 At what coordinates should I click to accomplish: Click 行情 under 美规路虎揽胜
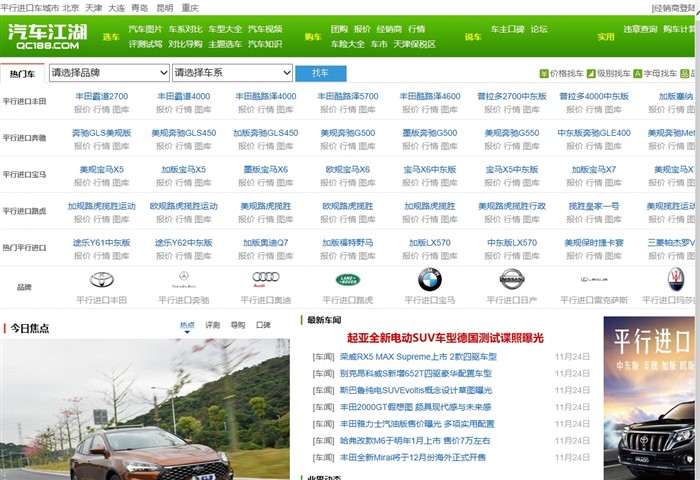tap(266, 219)
